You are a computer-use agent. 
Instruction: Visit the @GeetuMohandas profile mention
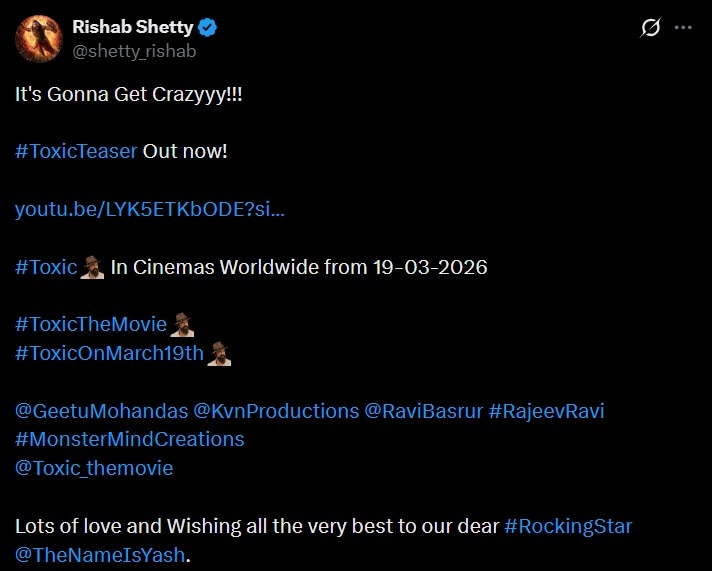tap(100, 411)
